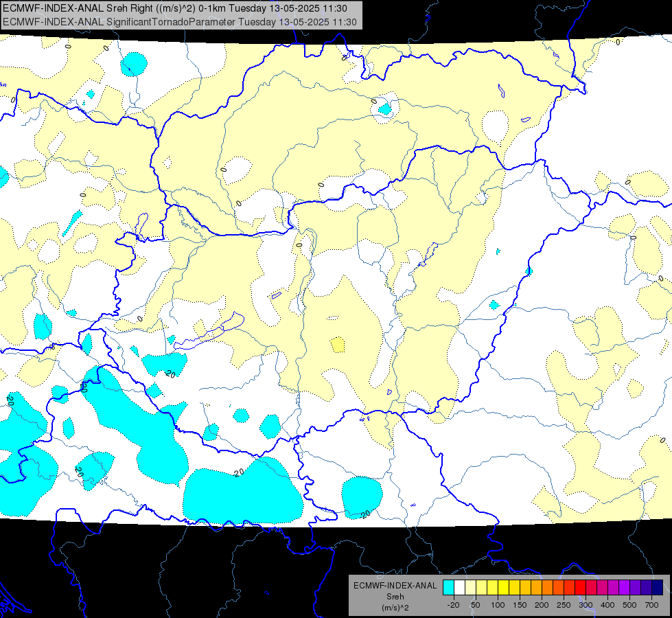Click the legend word Sreh

coord(395,597)
